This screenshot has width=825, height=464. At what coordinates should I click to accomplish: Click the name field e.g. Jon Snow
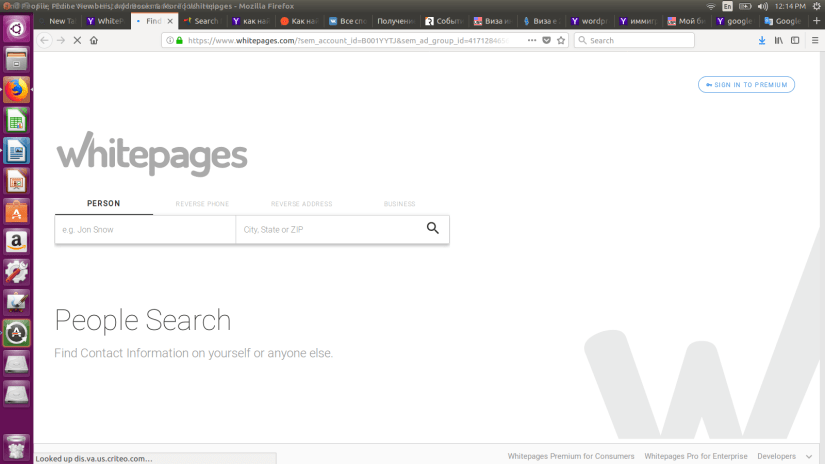[x=145, y=229]
